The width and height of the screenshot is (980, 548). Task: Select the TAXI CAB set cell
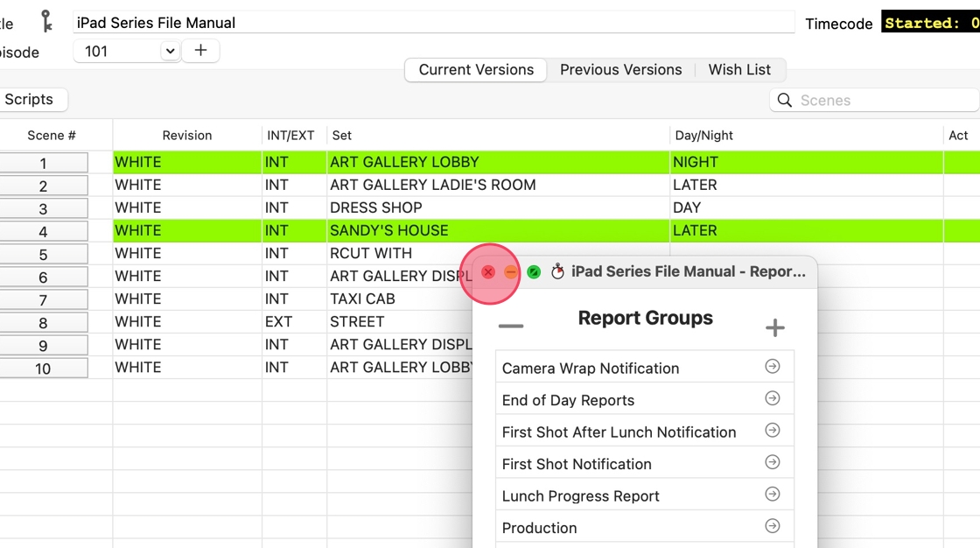tap(399, 299)
